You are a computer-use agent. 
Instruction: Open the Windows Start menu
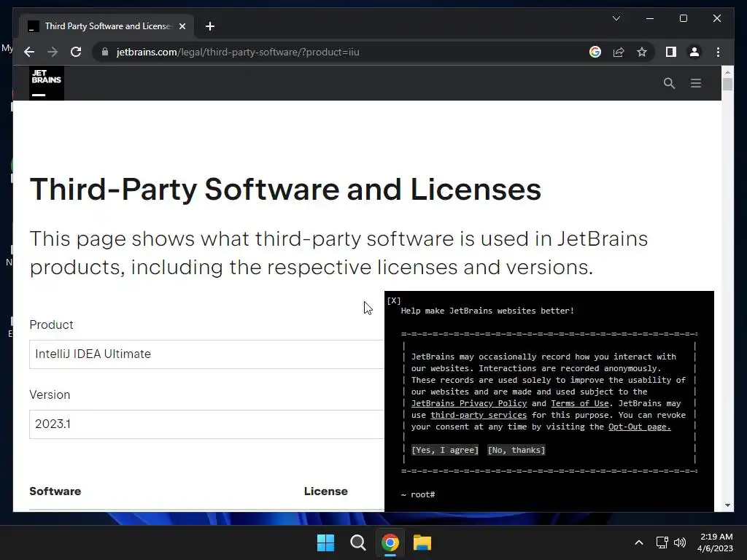(x=326, y=542)
